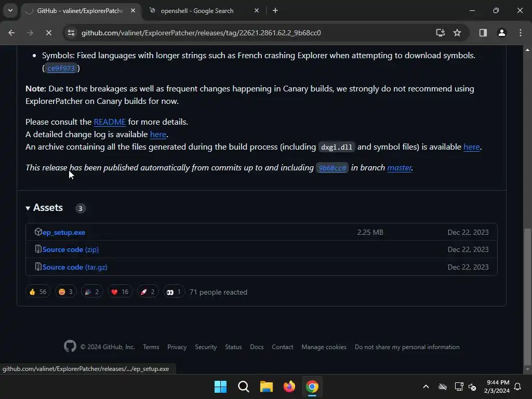Open File Explorer from taskbar
This screenshot has height=399, width=532.
click(x=267, y=387)
